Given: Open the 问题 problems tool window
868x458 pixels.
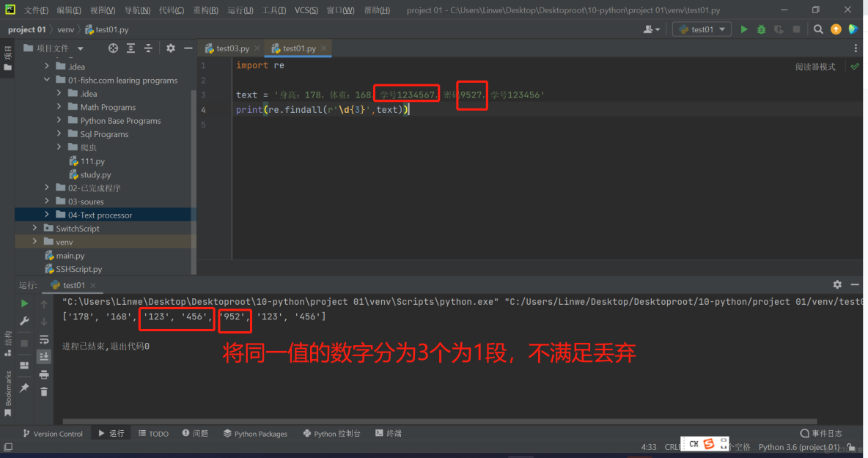Looking at the screenshot, I should click(x=195, y=434).
